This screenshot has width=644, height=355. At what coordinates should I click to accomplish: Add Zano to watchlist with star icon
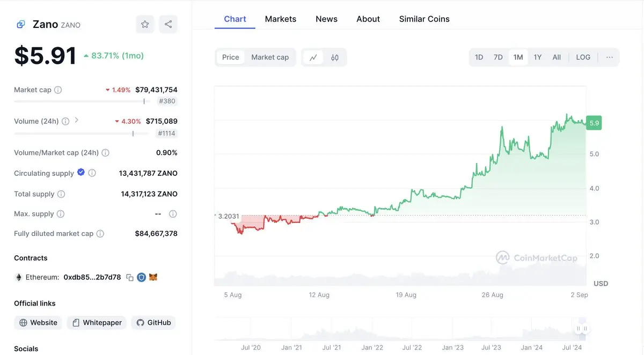[x=145, y=24]
